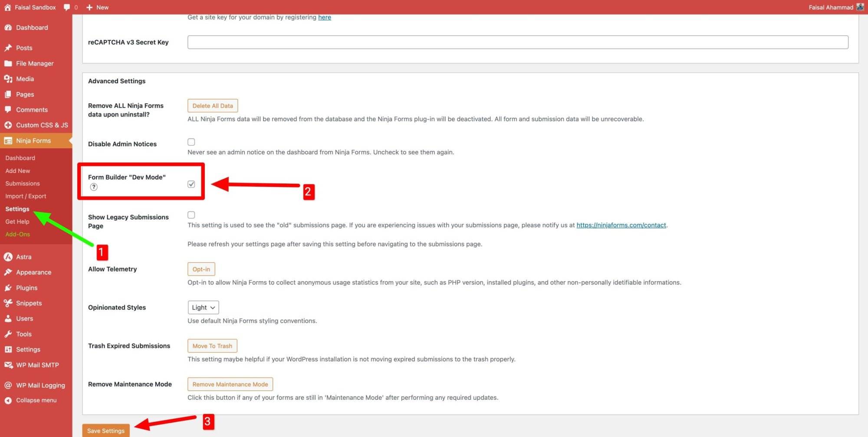Click the Remove Maintenance Mode button
868x437 pixels.
pos(230,384)
